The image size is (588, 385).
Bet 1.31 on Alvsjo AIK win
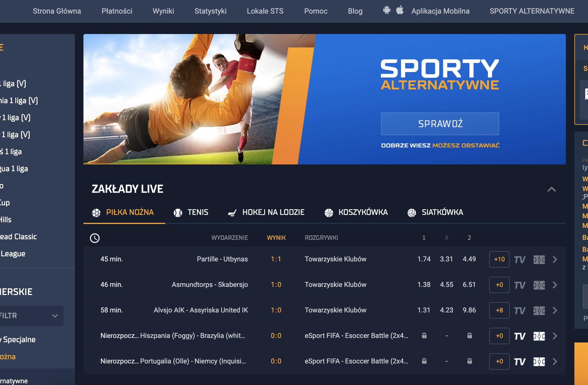(x=424, y=310)
